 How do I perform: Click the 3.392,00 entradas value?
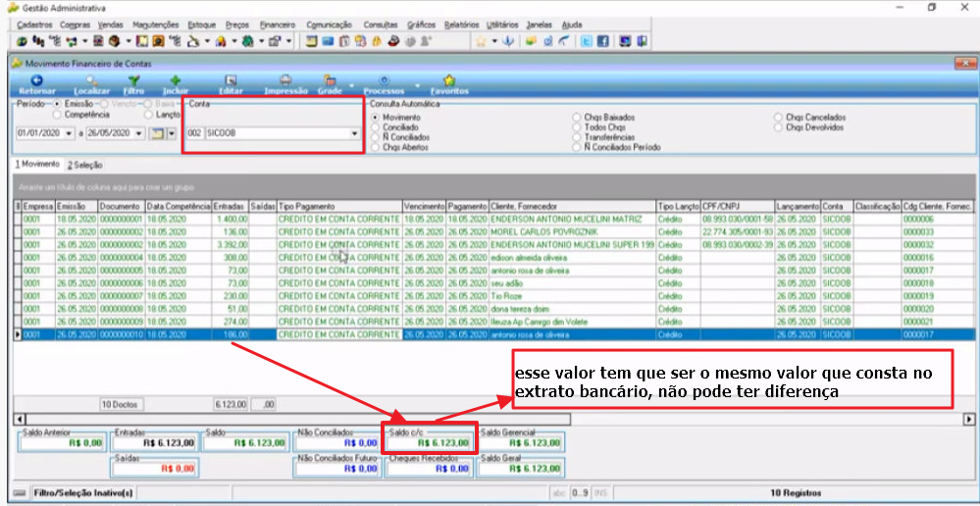[x=230, y=245]
